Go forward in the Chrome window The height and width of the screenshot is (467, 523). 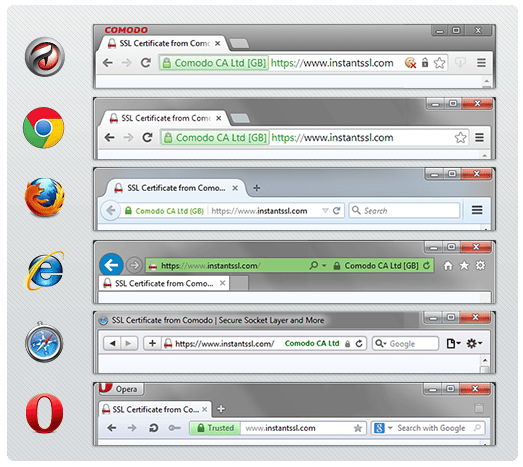128,137
